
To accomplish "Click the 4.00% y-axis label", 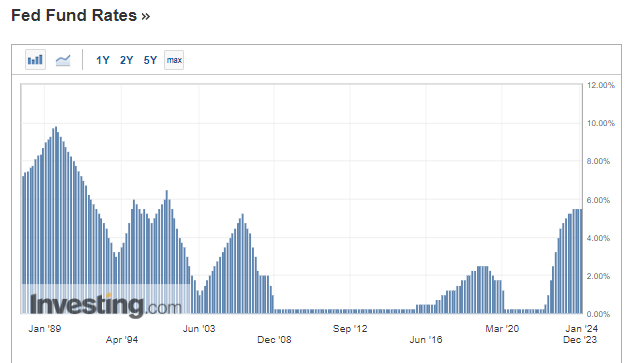I will 598,238.
